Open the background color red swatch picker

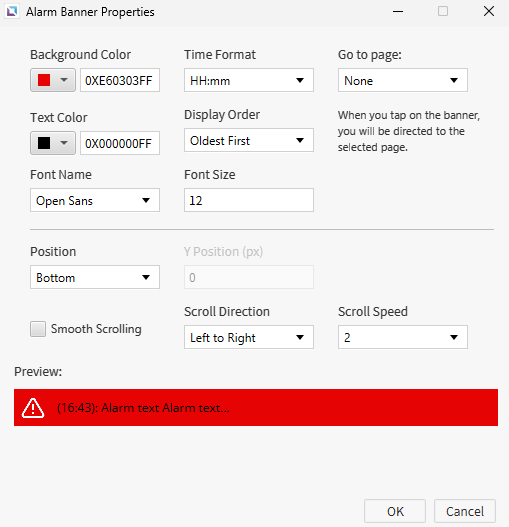coord(53,80)
